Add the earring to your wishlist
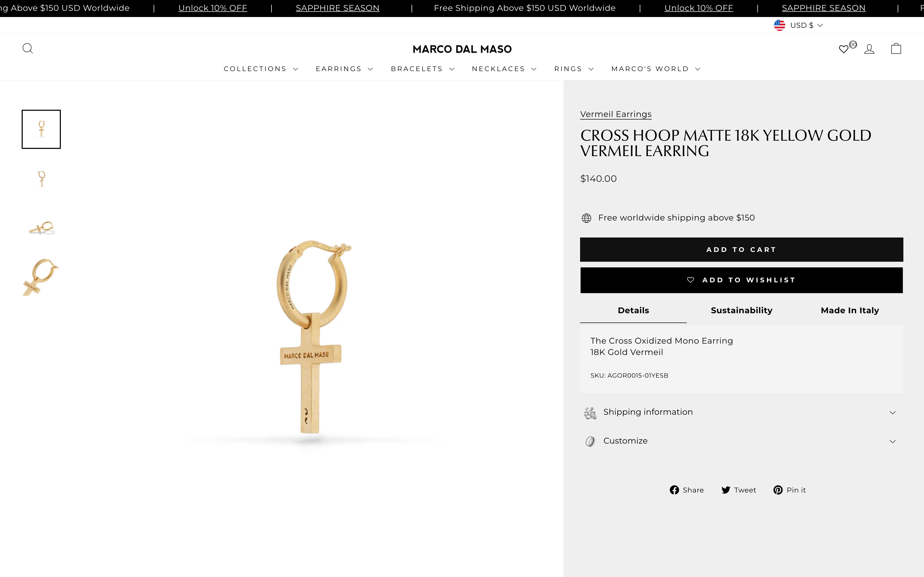The height and width of the screenshot is (577, 924). [x=741, y=280]
